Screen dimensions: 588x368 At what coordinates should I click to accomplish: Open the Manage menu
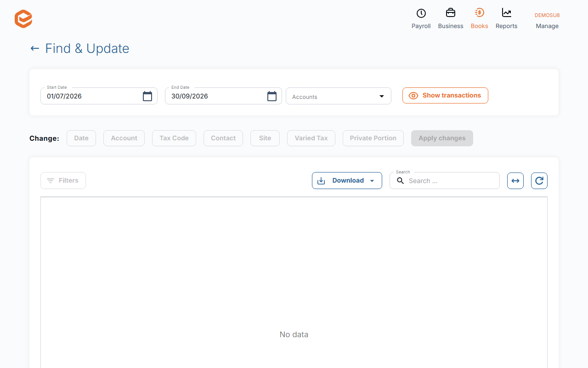pos(547,21)
